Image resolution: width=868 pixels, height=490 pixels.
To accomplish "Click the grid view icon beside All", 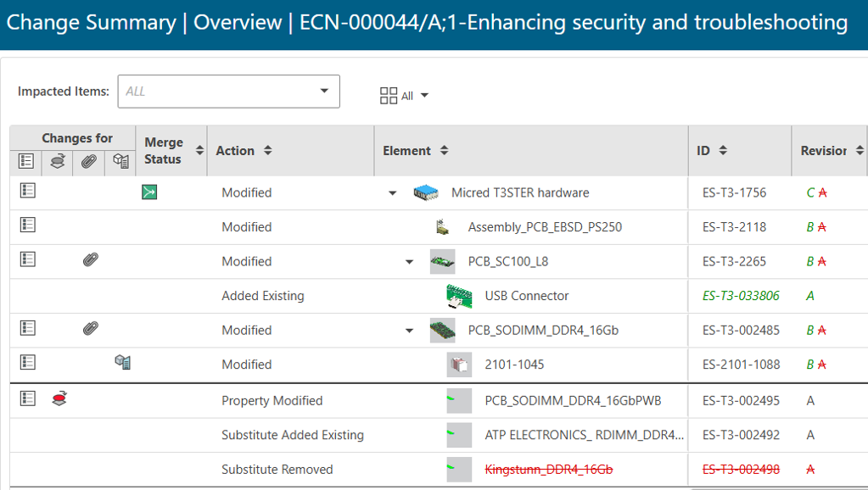I will 389,96.
